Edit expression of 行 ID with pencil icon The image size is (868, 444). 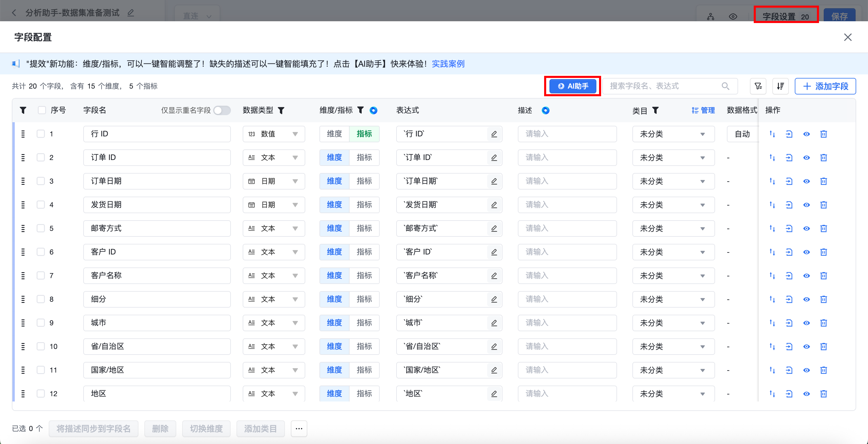(x=494, y=134)
